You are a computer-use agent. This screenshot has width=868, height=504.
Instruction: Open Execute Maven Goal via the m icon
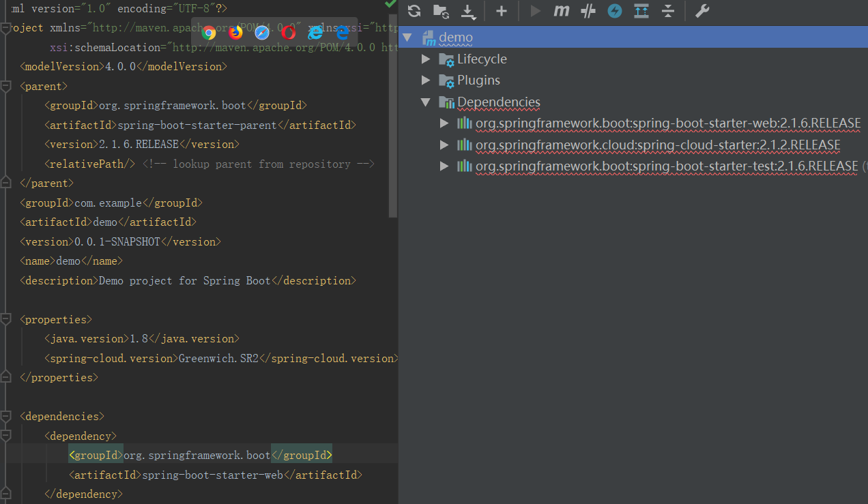561,11
